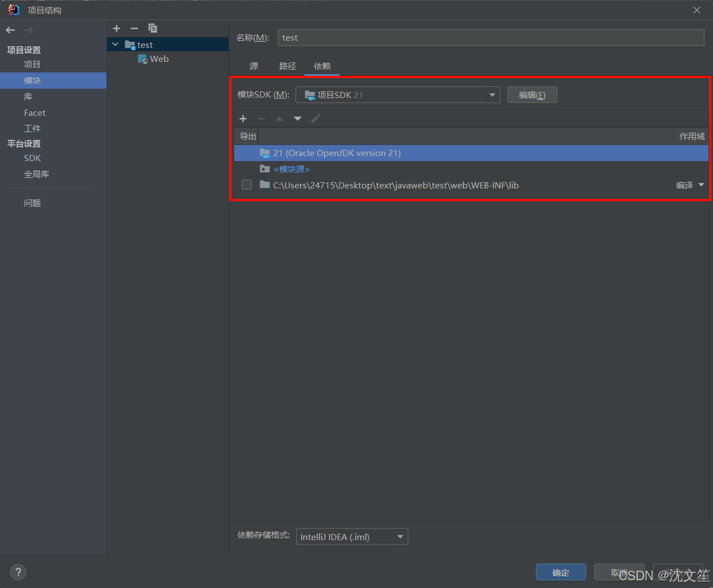Open help question mark button
Image resolution: width=713 pixels, height=588 pixels.
(18, 572)
